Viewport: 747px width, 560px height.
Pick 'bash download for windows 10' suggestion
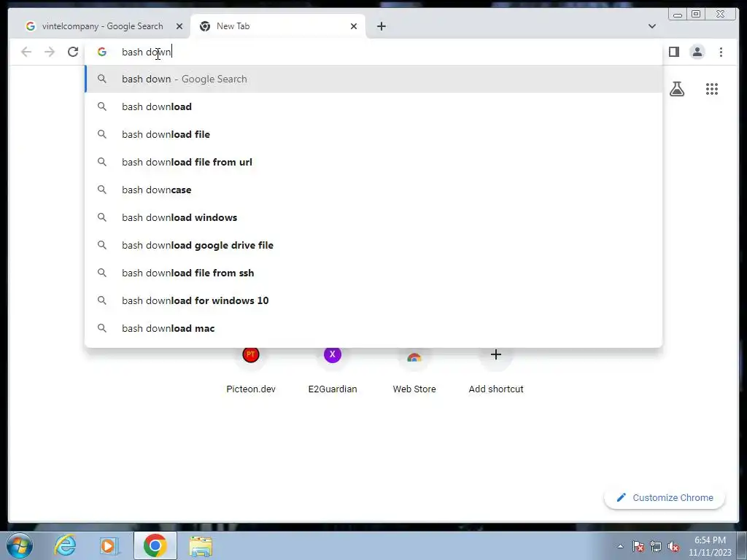point(373,300)
